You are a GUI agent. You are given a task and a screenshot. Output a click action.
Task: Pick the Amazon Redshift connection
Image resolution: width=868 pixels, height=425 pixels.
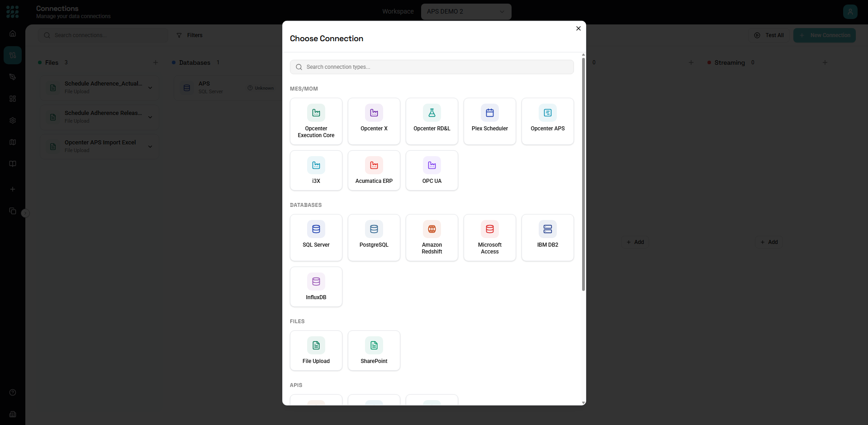coord(432,238)
